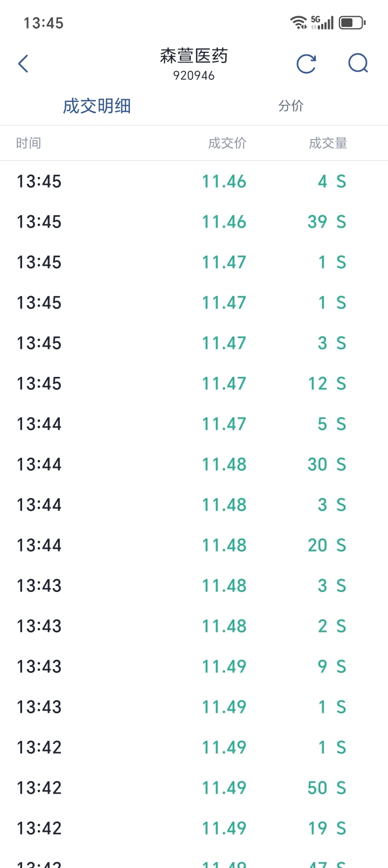Tap the status bar clock 13:45
388x868 pixels.
(44, 23)
